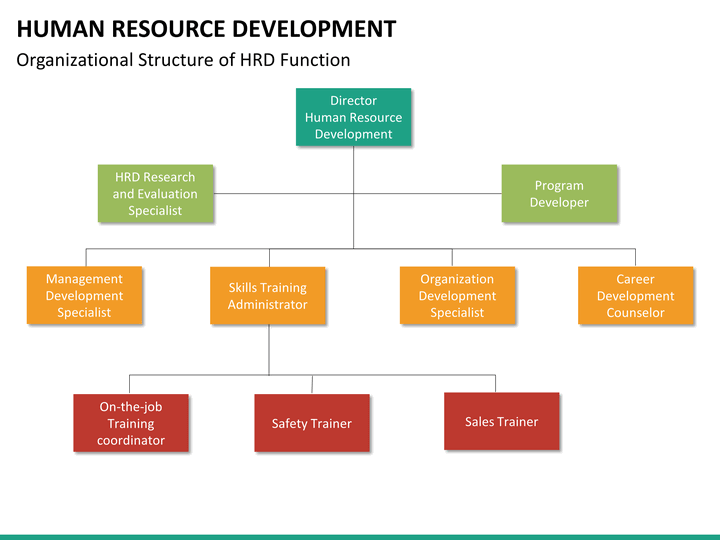
Task: Click the Organization Development Specialist box
Action: point(457,295)
